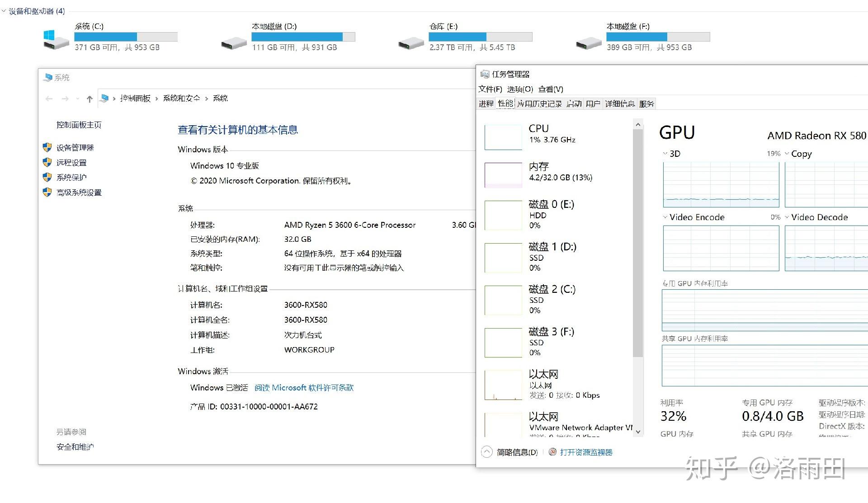Click the E: drive capacity bar
The width and height of the screenshot is (868, 503).
tap(481, 37)
